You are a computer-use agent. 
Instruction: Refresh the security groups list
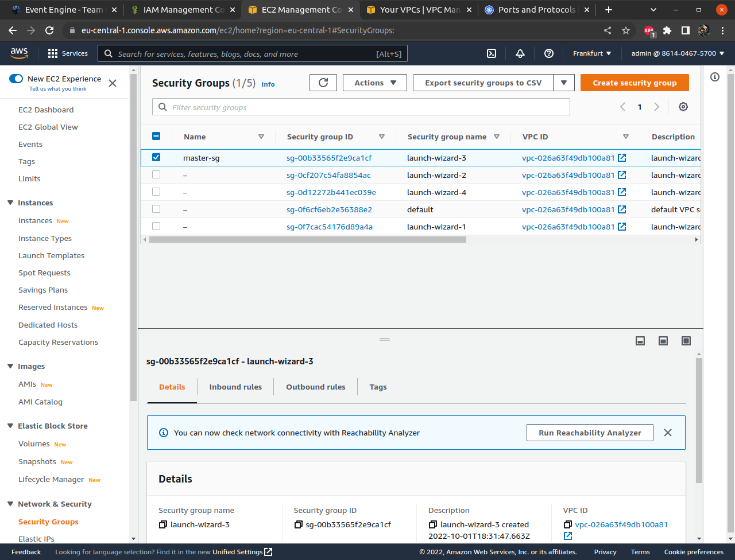[x=323, y=83]
